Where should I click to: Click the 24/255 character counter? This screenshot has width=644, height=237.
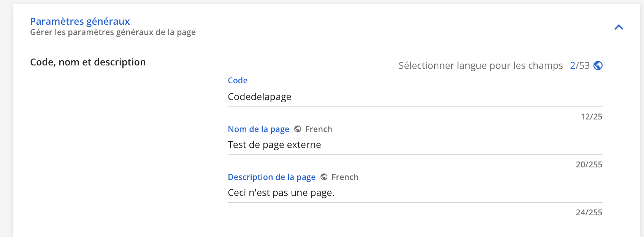click(x=589, y=213)
